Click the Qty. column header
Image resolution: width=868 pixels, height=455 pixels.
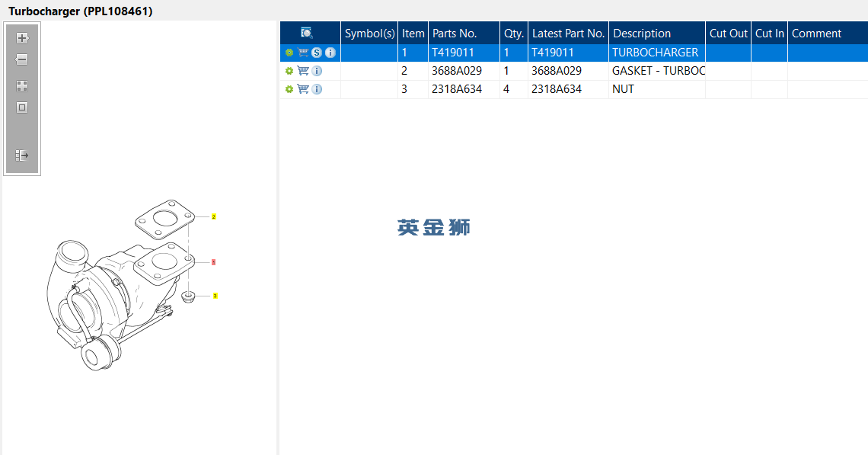click(x=514, y=34)
